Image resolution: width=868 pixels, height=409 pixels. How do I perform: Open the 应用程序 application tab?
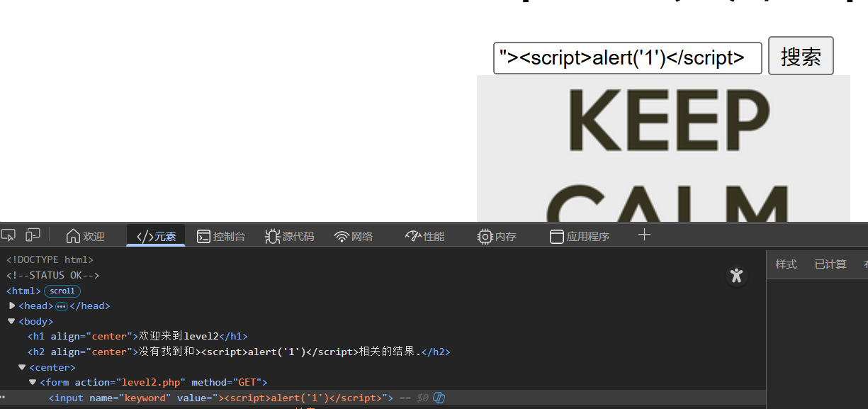pyautogui.click(x=580, y=236)
